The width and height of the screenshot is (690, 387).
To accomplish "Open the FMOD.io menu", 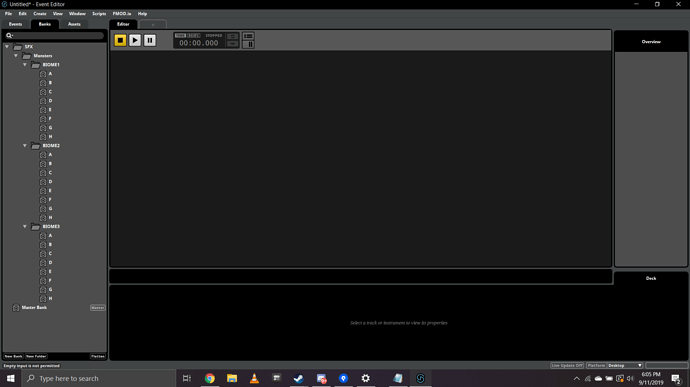I will (x=122, y=14).
